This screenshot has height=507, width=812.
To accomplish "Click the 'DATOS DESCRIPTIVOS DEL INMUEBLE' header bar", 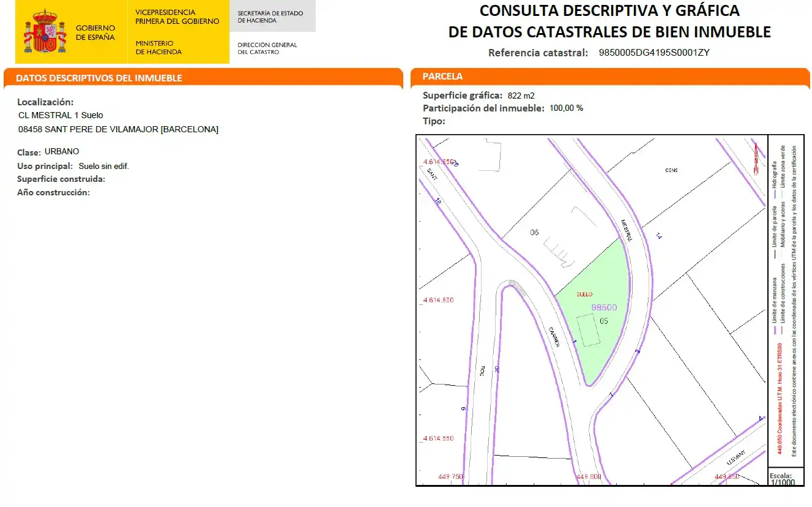I will pos(203,78).
